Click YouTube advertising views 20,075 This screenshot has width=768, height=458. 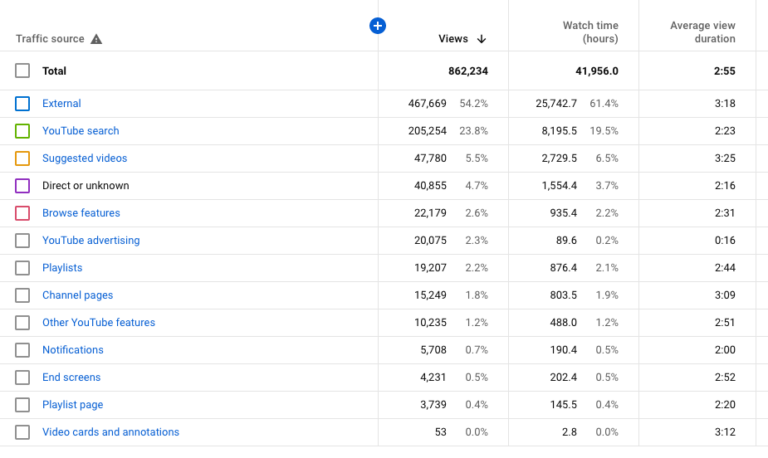pos(430,241)
